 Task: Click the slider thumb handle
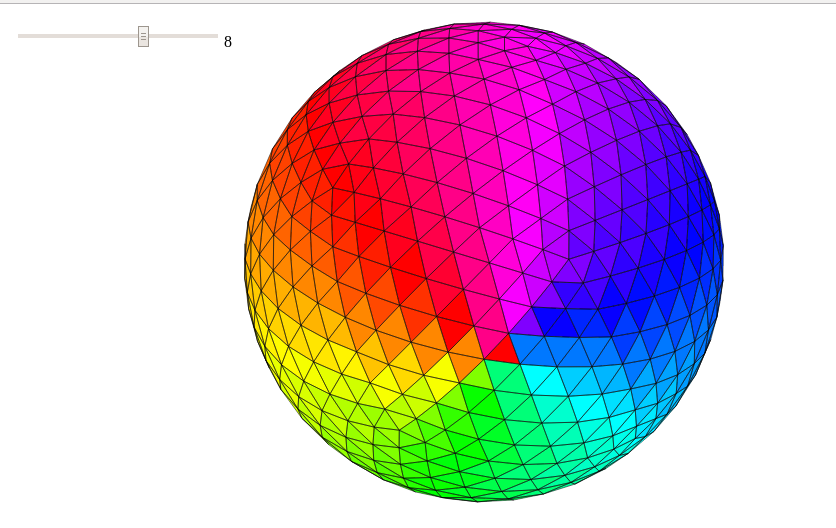click(x=143, y=36)
